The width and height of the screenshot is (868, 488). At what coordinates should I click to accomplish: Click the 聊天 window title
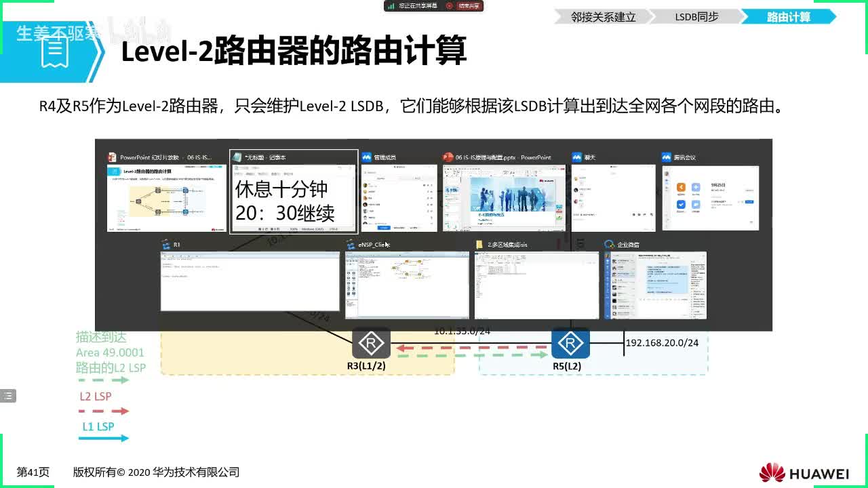[589, 157]
